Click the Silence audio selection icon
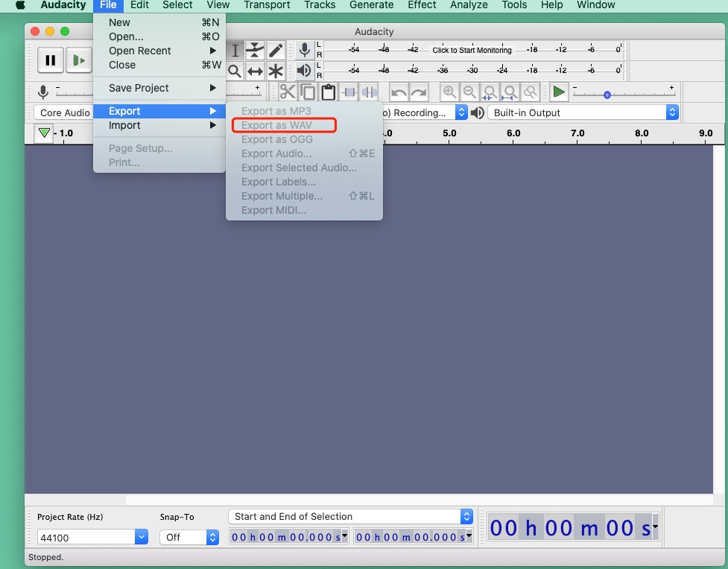 [x=369, y=92]
